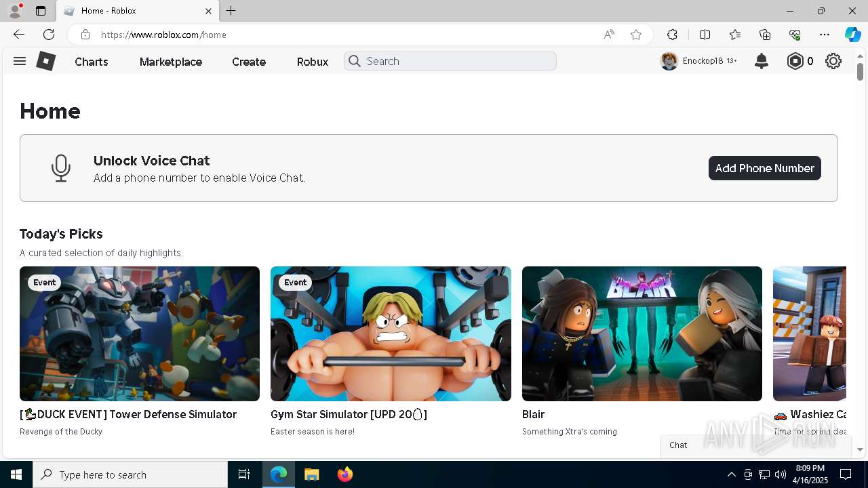Open the settings gear icon
This screenshot has width=868, height=488.
tap(833, 61)
